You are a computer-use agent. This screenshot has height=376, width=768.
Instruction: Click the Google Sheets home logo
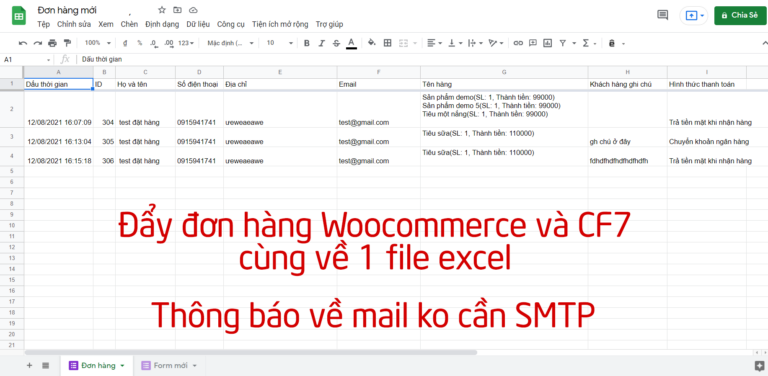(19, 16)
